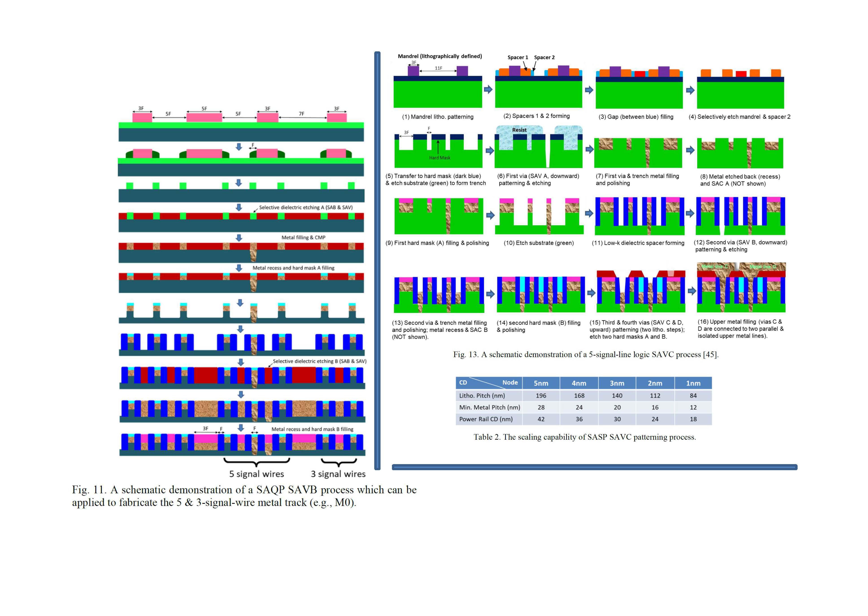Click the '3 signal wires' label
The image size is (868, 616).
(x=338, y=474)
